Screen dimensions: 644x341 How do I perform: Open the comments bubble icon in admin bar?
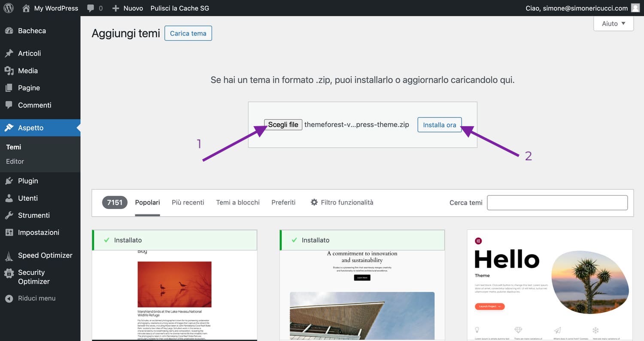coord(91,8)
